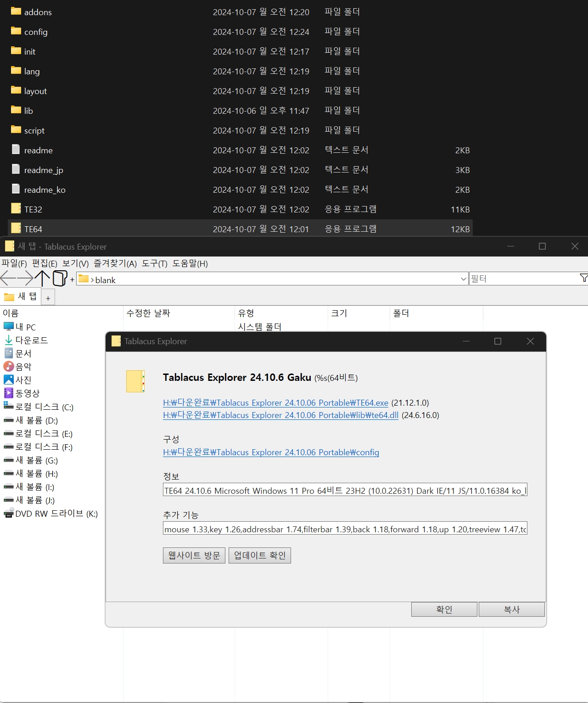The height and width of the screenshot is (703, 588).
Task: Click the blank path text in address bar
Action: click(x=105, y=279)
